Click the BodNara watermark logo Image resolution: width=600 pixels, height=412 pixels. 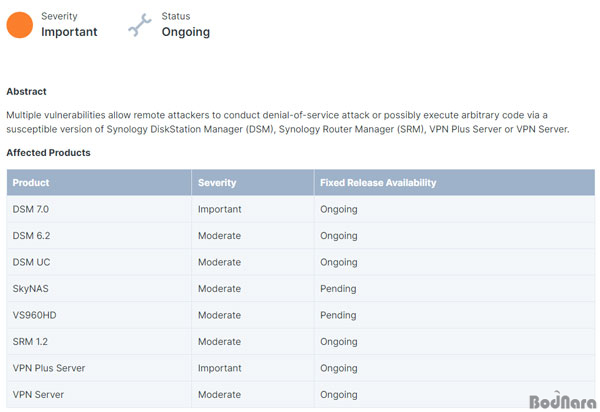562,401
